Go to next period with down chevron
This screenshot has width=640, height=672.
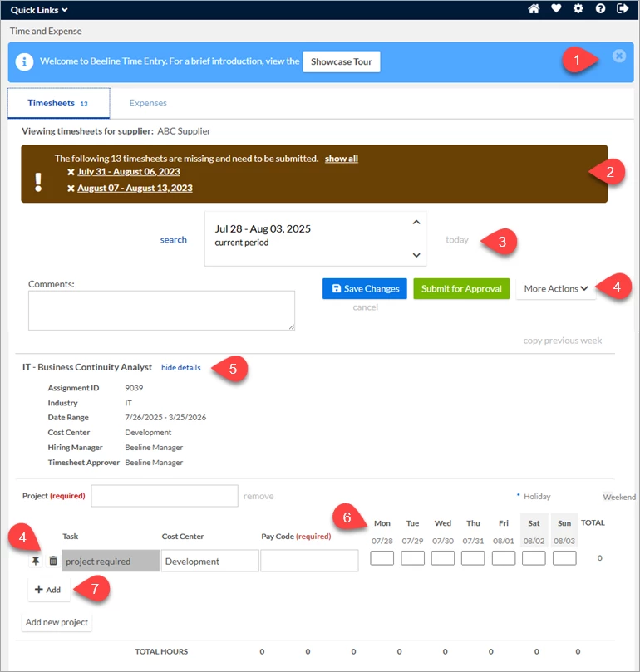click(x=416, y=255)
